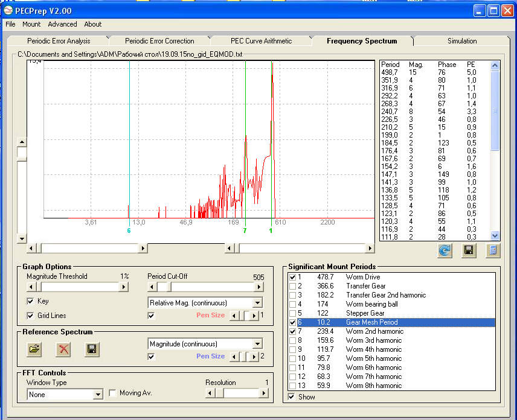
Task: Uncheck the Gear Mesh Period checkbox
Action: point(292,322)
